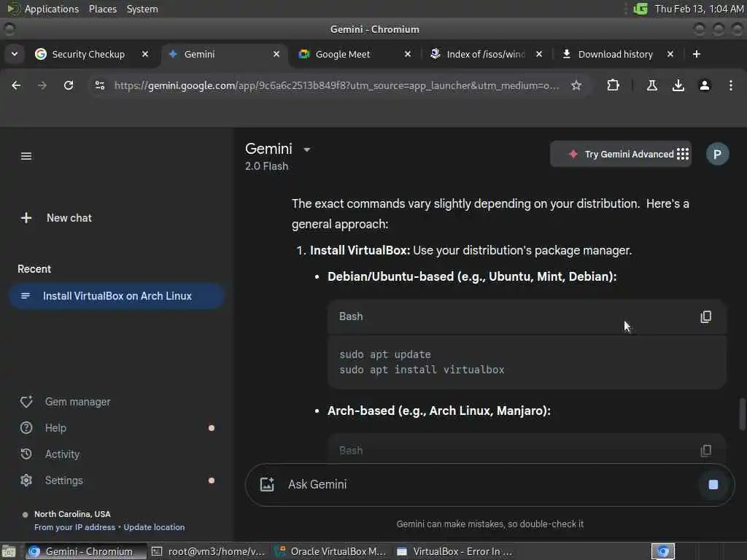Click the workspace switcher in bottom panel
This screenshot has height=560, width=747.
tap(663, 551)
